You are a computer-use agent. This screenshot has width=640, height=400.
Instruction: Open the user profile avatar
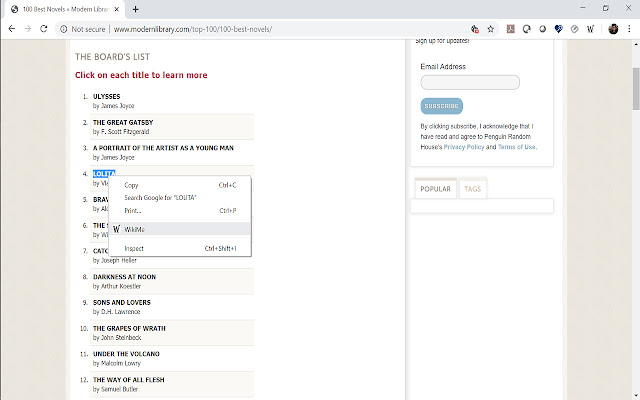coord(613,29)
